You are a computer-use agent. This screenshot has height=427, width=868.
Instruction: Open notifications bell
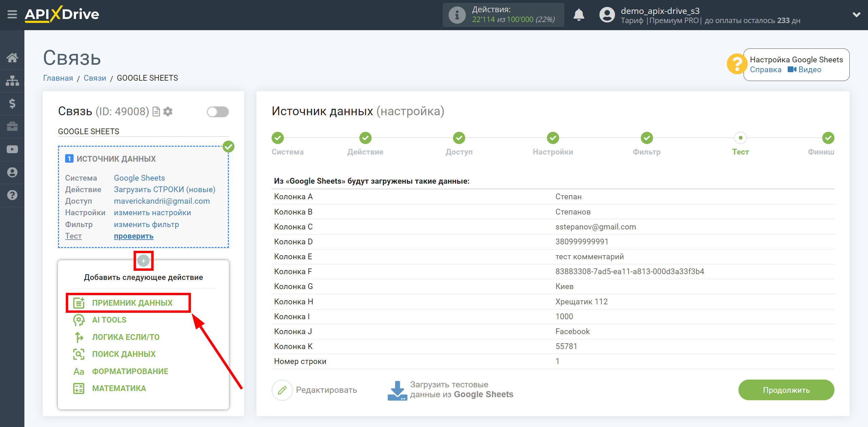[x=579, y=15]
